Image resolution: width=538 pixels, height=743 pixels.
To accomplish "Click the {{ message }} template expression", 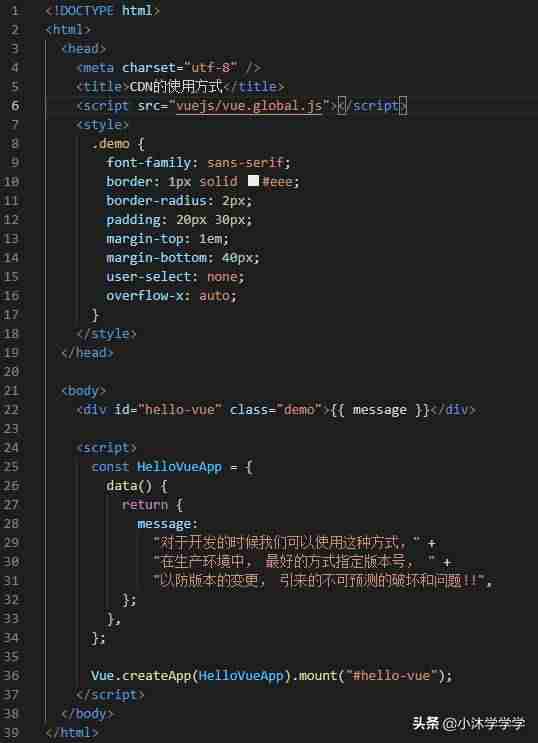I will 380,409.
